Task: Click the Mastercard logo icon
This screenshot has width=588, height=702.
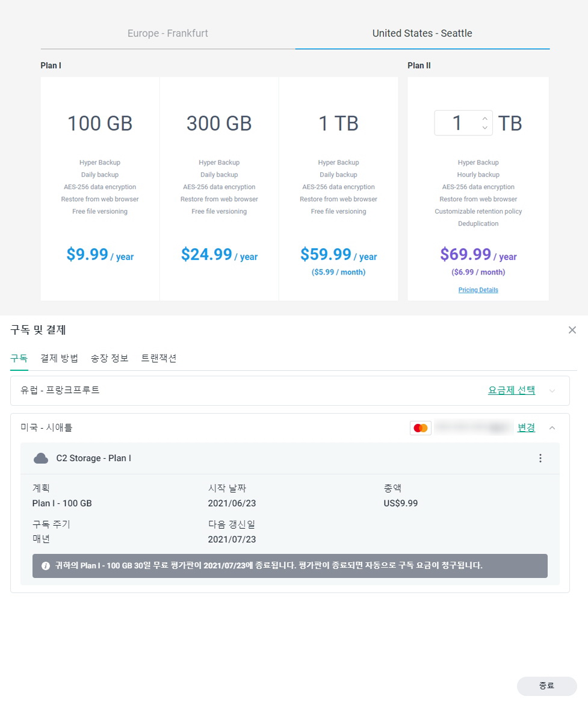Action: click(x=420, y=428)
